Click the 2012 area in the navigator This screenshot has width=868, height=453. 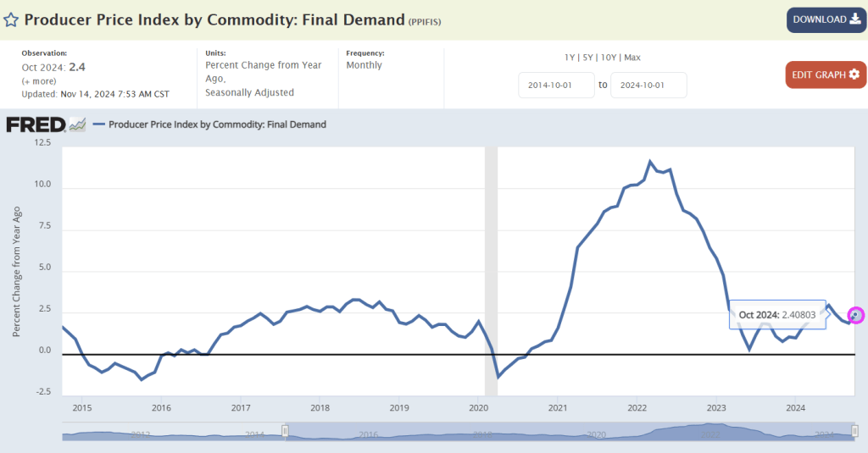[x=140, y=434]
